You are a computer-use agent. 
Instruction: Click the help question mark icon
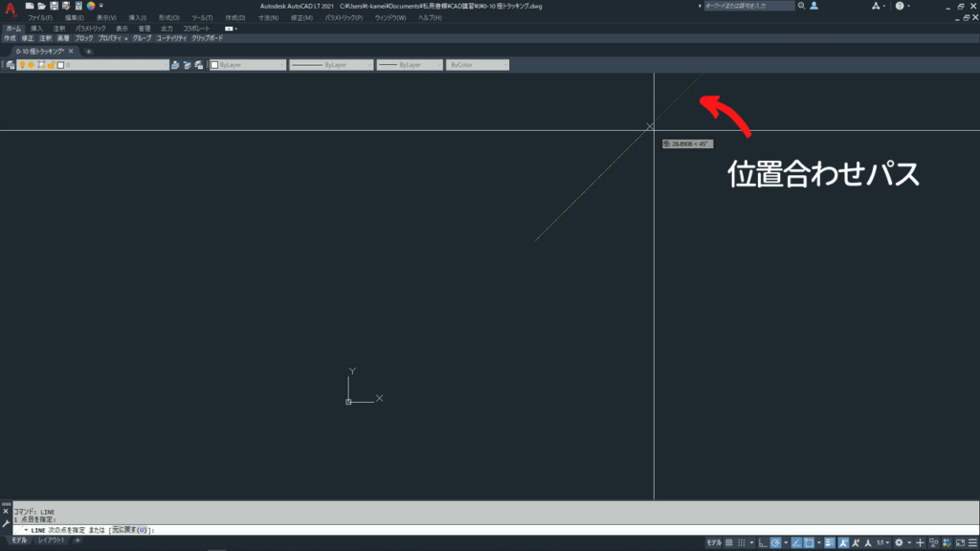pyautogui.click(x=900, y=6)
